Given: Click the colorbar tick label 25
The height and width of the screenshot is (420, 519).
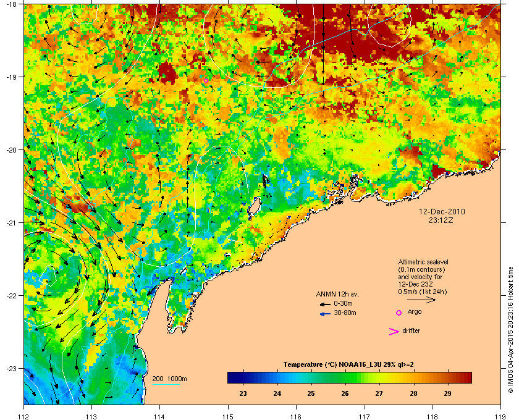Looking at the screenshot, I should point(311,393).
